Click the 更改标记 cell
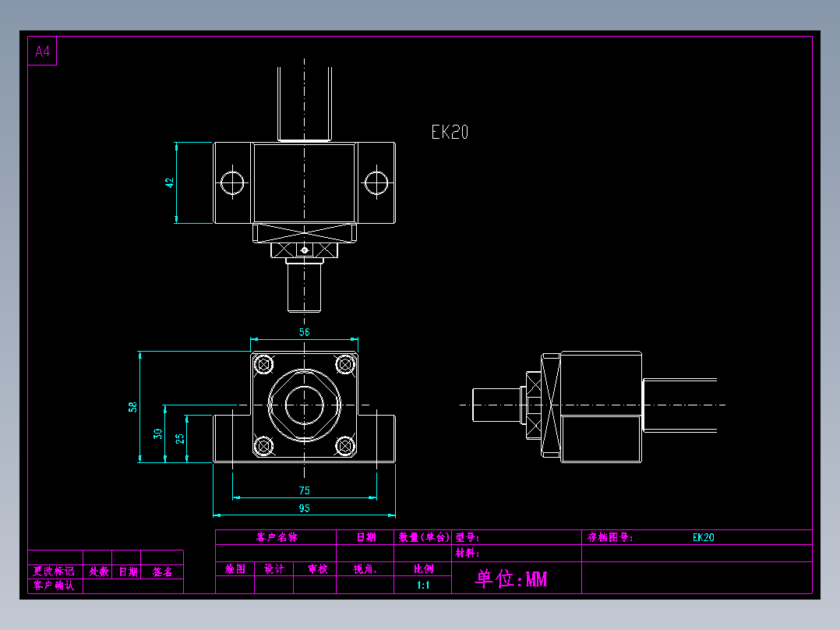 point(54,571)
